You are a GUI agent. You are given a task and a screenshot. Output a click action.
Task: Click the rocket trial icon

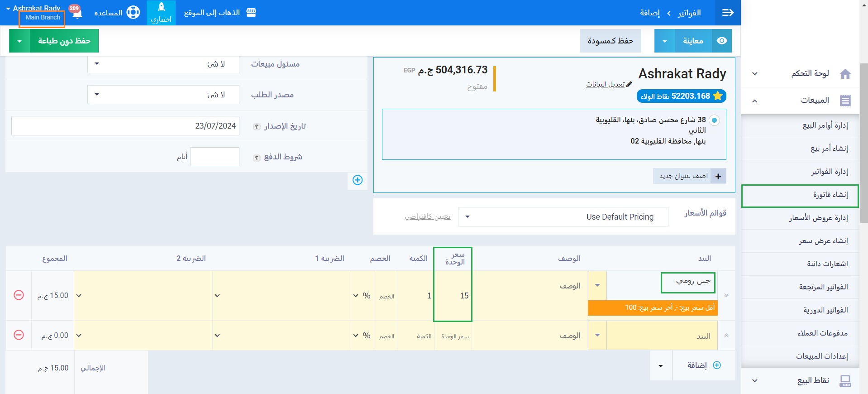(161, 8)
